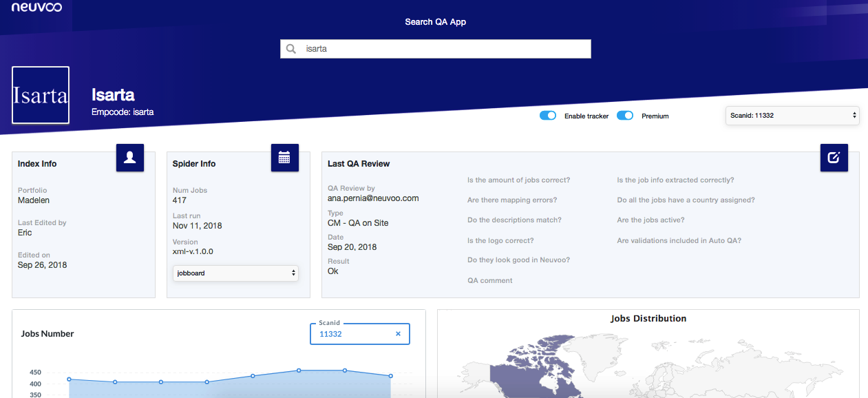Select the Type value CM - QA on Site
The width and height of the screenshot is (868, 398).
tap(358, 223)
